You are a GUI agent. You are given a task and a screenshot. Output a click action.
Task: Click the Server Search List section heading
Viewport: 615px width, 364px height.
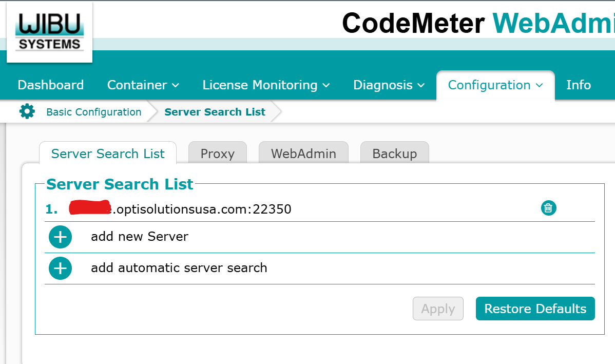[120, 184]
